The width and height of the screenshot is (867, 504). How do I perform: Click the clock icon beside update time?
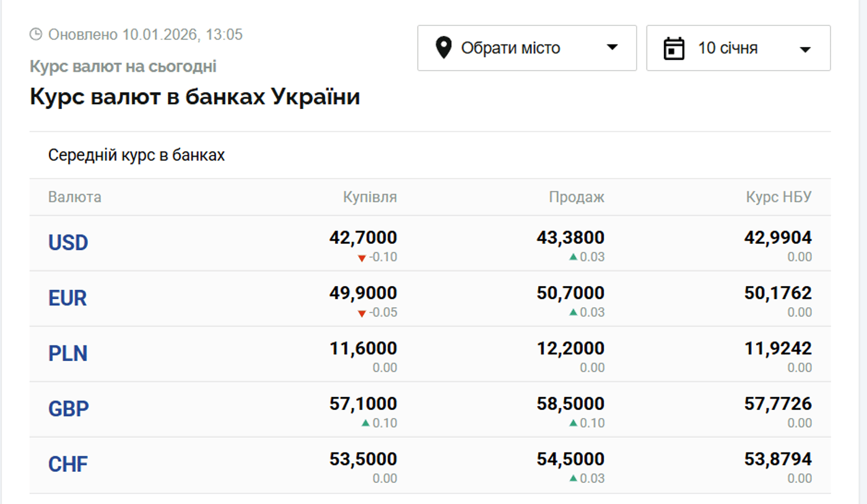point(36,34)
